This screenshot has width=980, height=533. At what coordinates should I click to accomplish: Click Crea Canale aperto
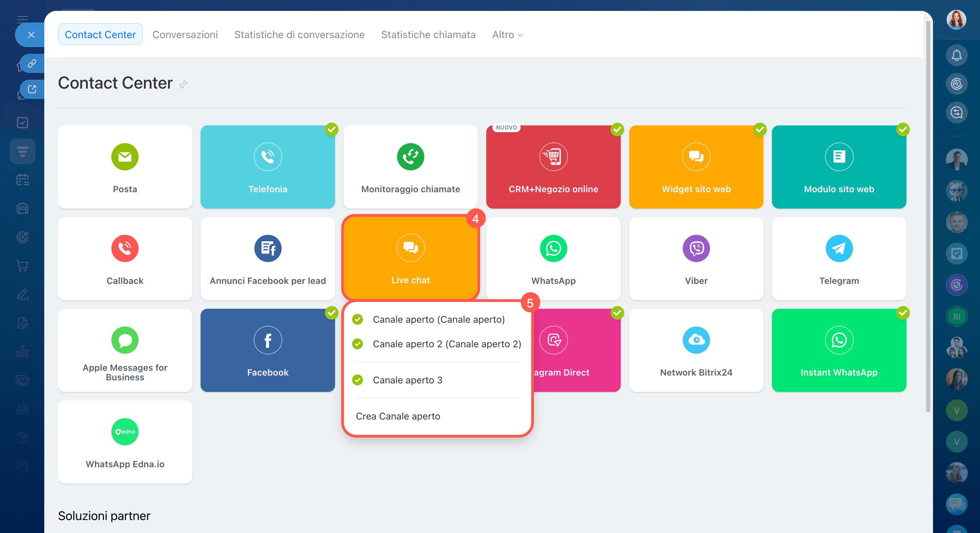point(398,416)
